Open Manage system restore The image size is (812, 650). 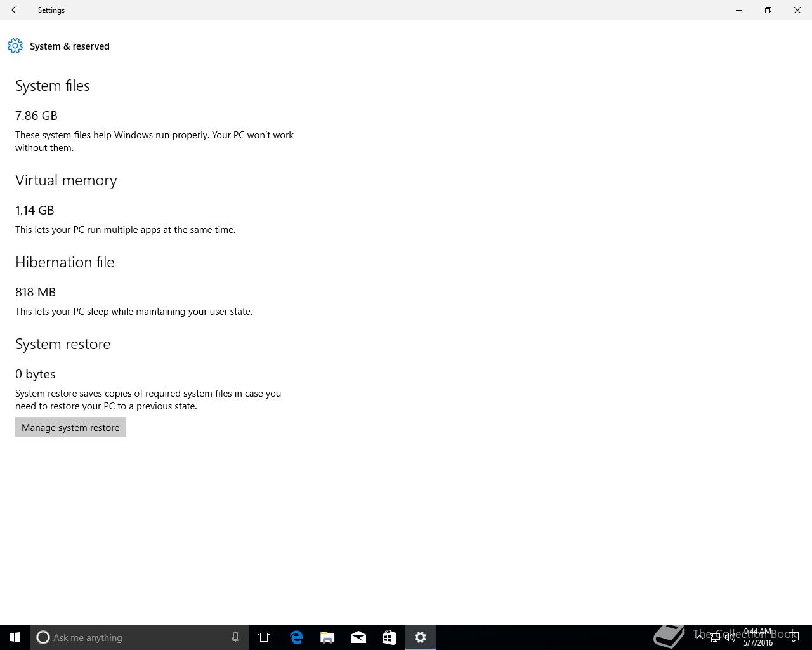(70, 427)
